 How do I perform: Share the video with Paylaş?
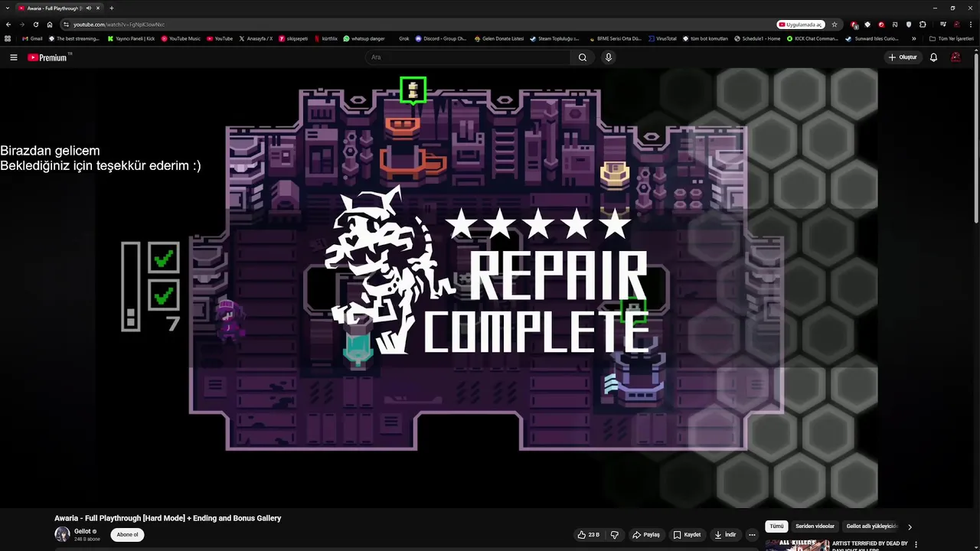coord(646,535)
